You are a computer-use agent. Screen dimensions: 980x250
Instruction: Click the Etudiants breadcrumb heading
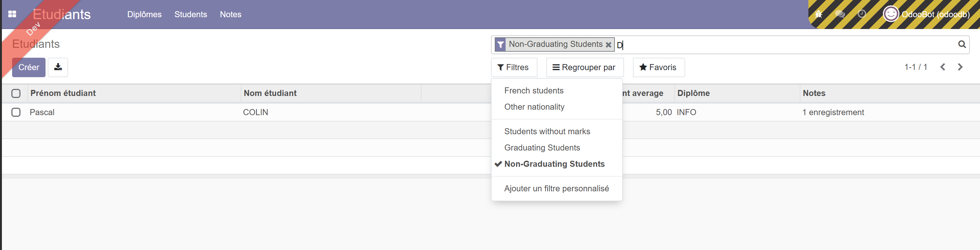[36, 44]
